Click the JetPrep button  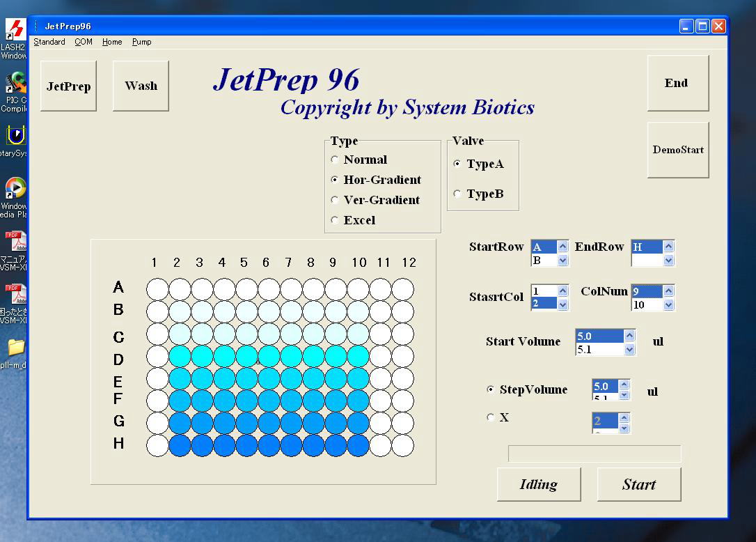point(68,86)
